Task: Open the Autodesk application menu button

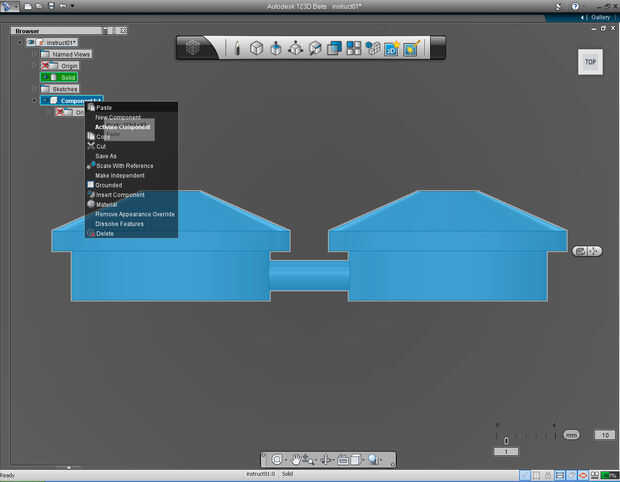Action: coord(8,6)
